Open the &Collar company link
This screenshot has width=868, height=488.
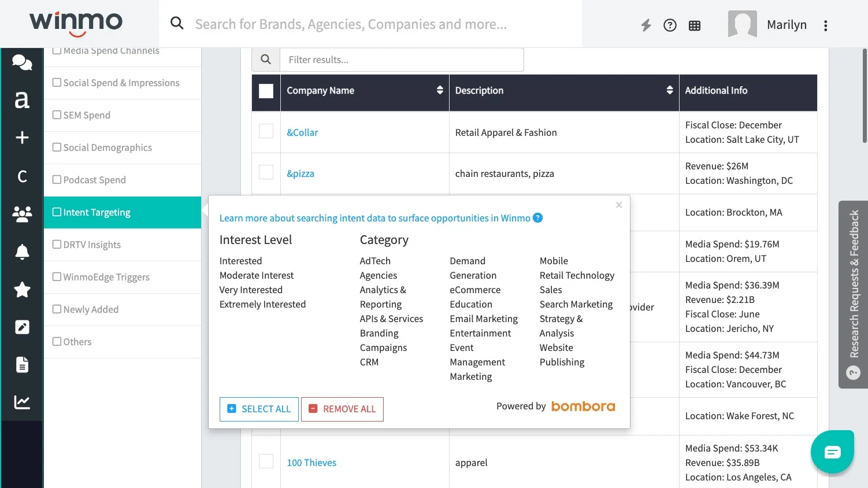point(302,132)
